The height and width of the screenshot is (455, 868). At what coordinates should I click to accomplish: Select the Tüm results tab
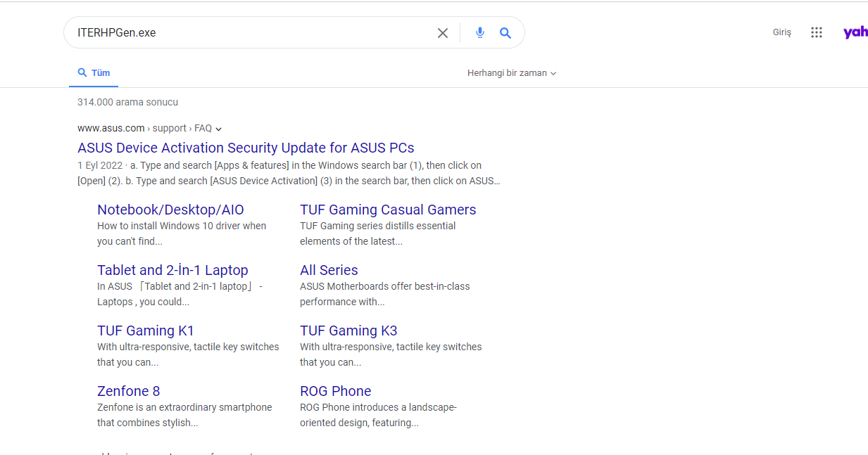tap(94, 73)
